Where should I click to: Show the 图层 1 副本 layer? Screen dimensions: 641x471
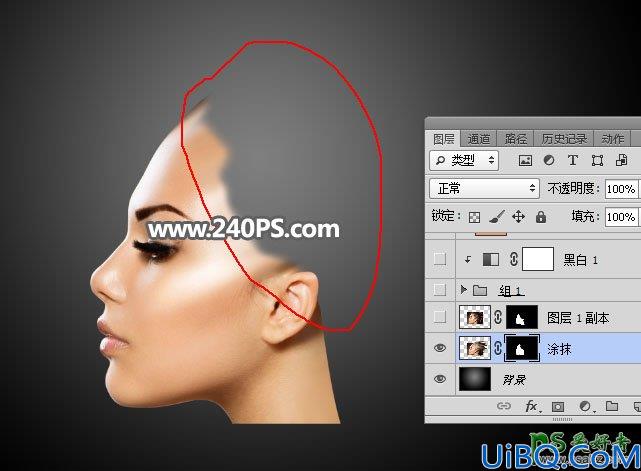coord(440,316)
